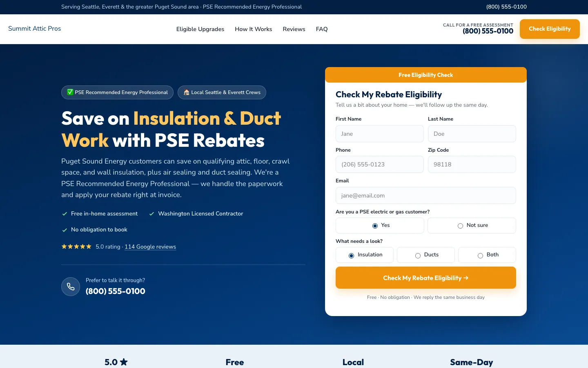Image resolution: width=588 pixels, height=368 pixels.
Task: Select Not sure for PSE customer question
Action: pyautogui.click(x=472, y=226)
